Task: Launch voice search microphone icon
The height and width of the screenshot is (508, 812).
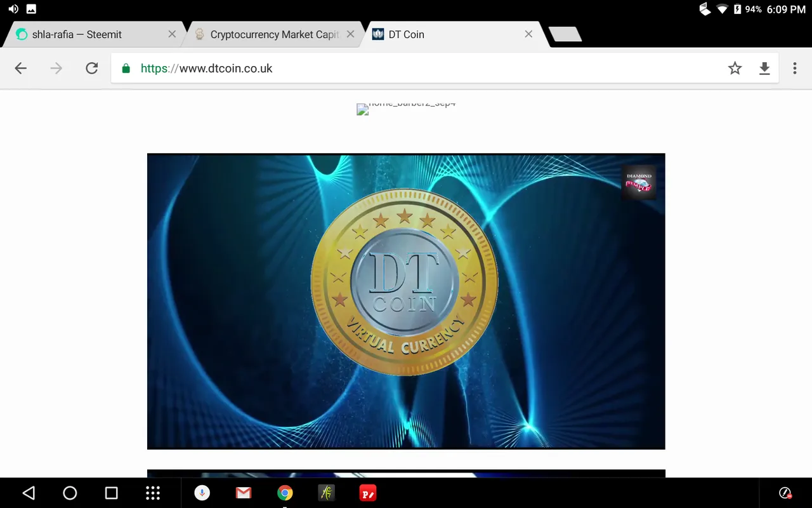Action: point(202,493)
